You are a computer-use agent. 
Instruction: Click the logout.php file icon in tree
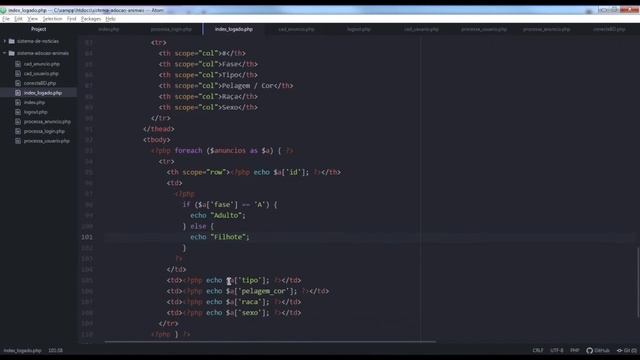tap(18, 112)
